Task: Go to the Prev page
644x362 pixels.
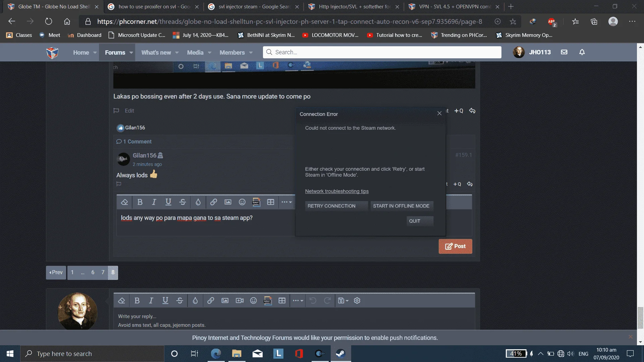Action: (56, 273)
